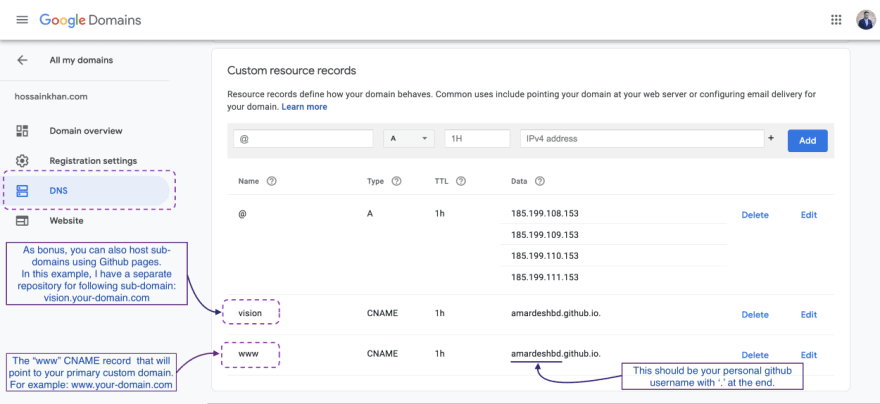Open the Learn more link
Screen dimensions: 880x404
click(304, 107)
